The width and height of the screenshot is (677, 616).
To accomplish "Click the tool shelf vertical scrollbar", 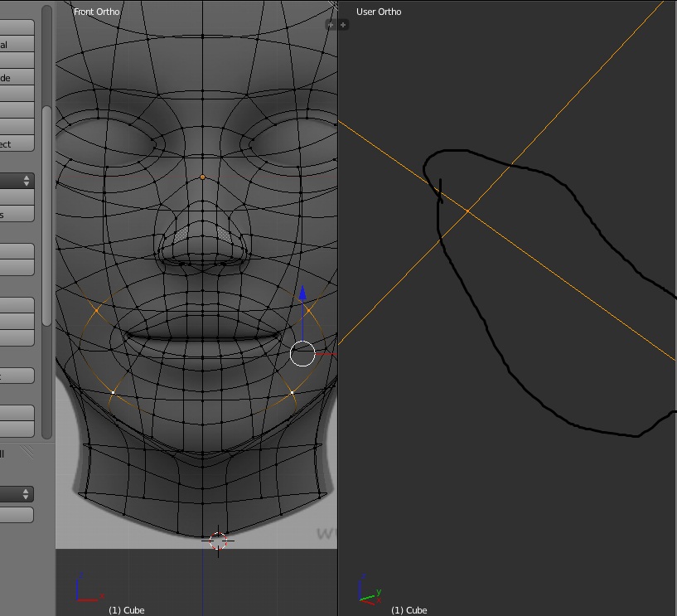I will (x=47, y=216).
